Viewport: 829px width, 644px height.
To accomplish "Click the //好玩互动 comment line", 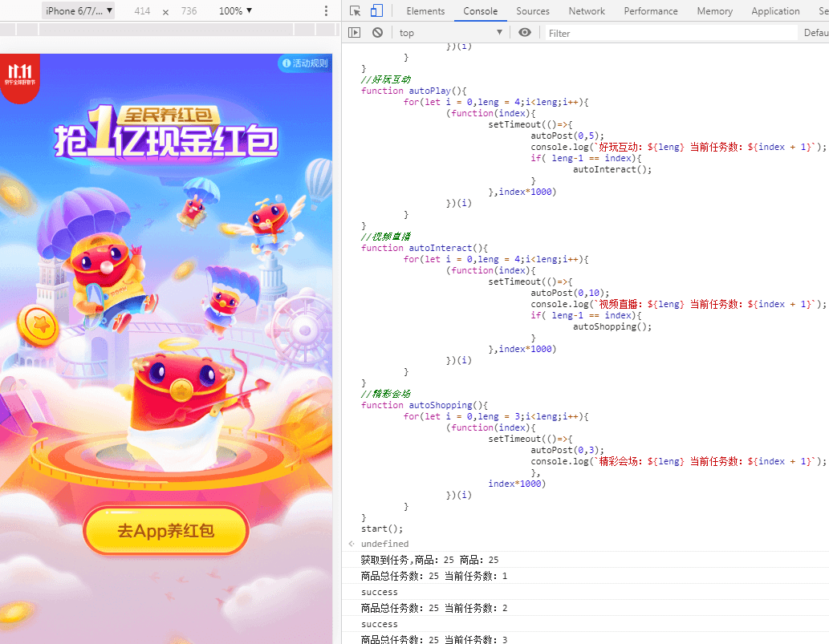I will (x=385, y=79).
